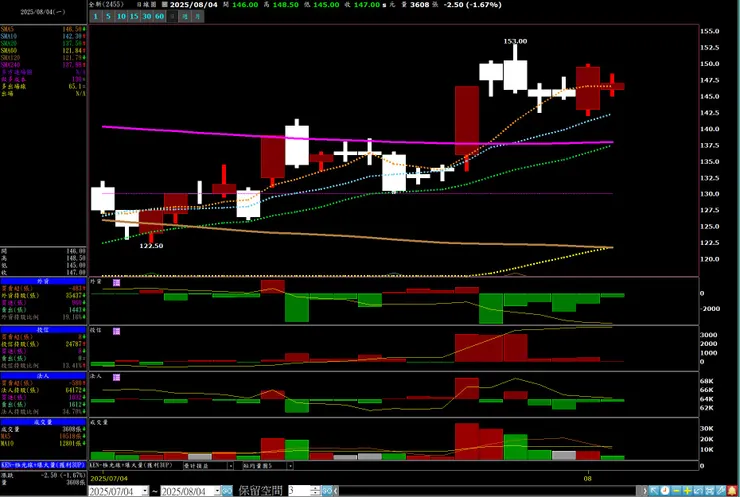
Task: Select the 法人 panel header
Action: coord(43,376)
